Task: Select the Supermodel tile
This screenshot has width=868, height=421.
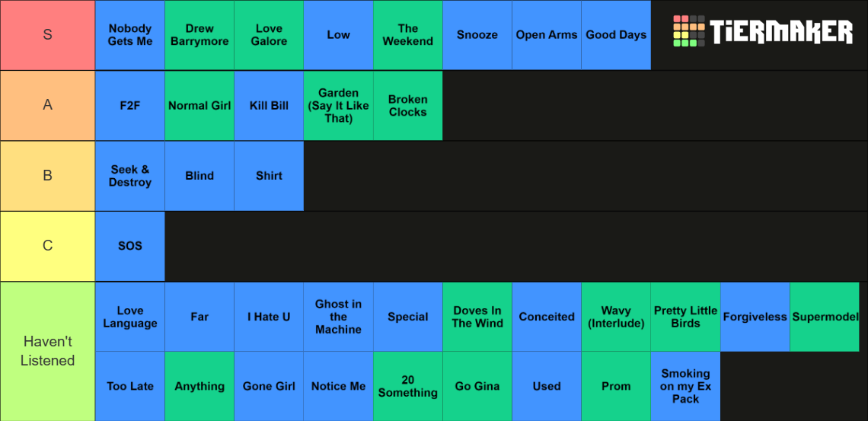Action: (825, 317)
